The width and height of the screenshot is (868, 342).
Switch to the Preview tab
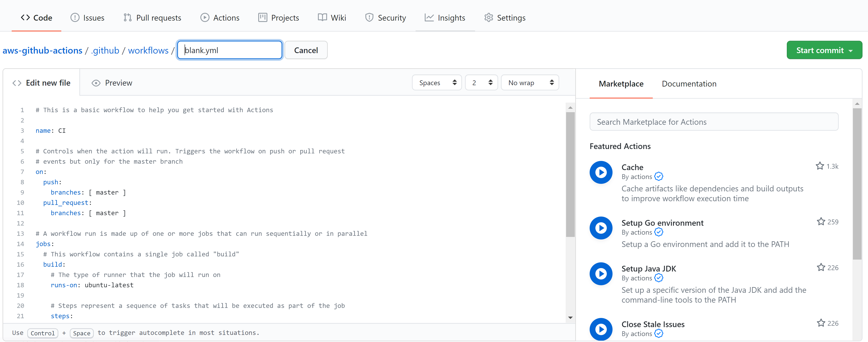click(112, 83)
